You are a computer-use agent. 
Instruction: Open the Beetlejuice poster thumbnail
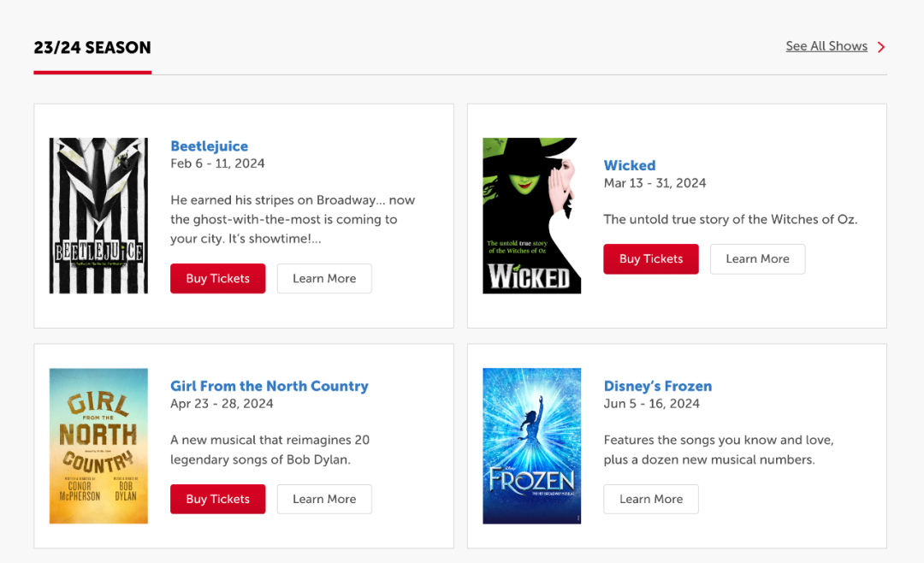pyautogui.click(x=98, y=216)
